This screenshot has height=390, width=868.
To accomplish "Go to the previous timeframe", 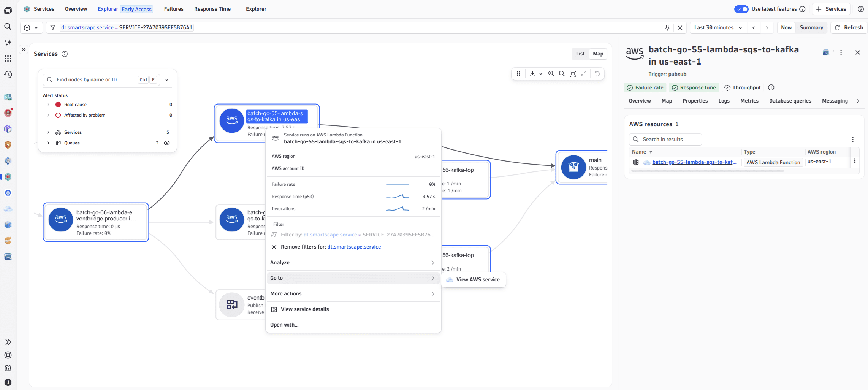I will tap(753, 27).
